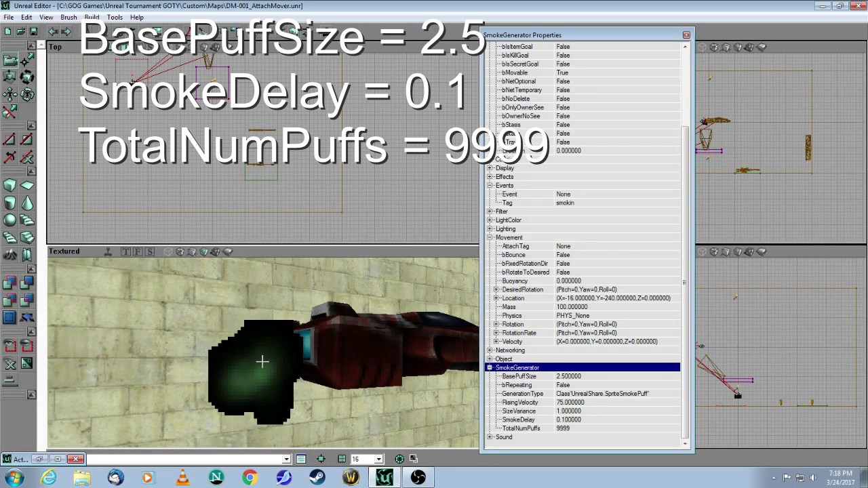Image resolution: width=868 pixels, height=488 pixels.
Task: Expand the Display property category
Action: (490, 168)
